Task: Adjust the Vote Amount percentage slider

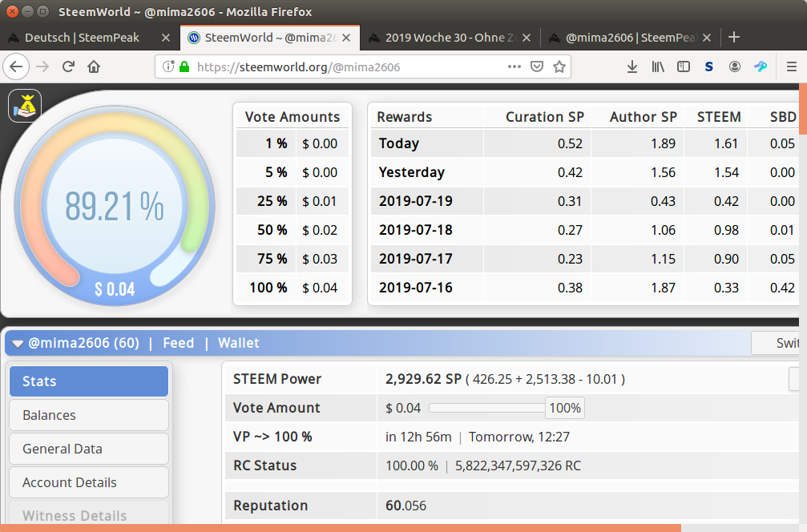Action: (x=486, y=408)
